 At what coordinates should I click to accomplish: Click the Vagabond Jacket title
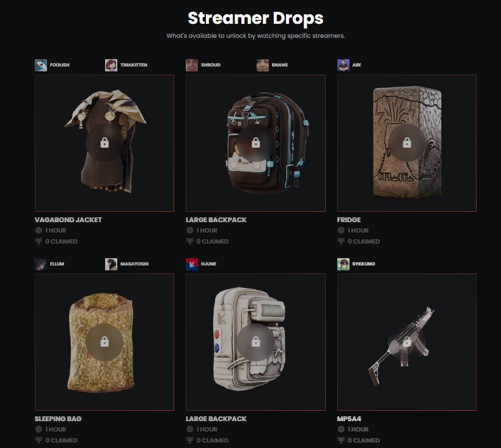[x=68, y=220]
